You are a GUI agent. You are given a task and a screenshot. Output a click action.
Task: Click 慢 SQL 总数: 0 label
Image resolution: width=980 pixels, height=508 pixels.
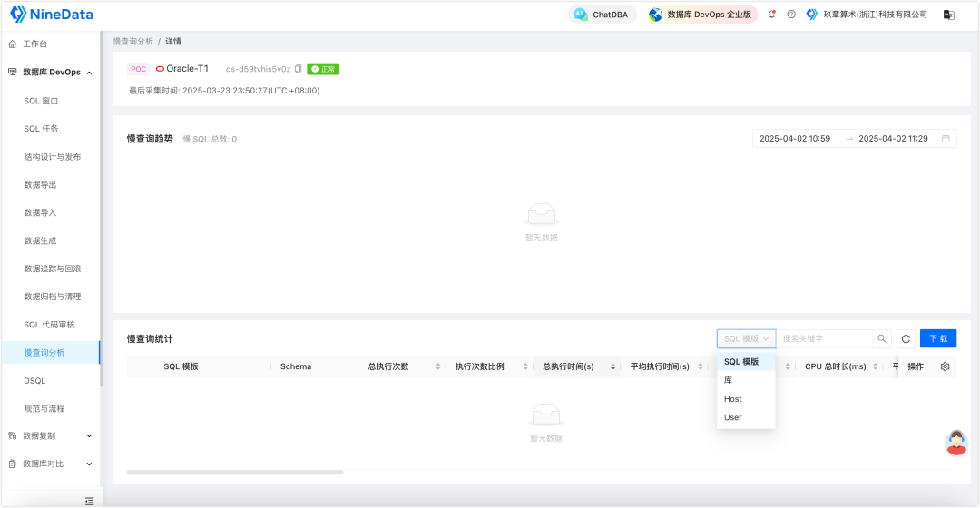pyautogui.click(x=210, y=140)
